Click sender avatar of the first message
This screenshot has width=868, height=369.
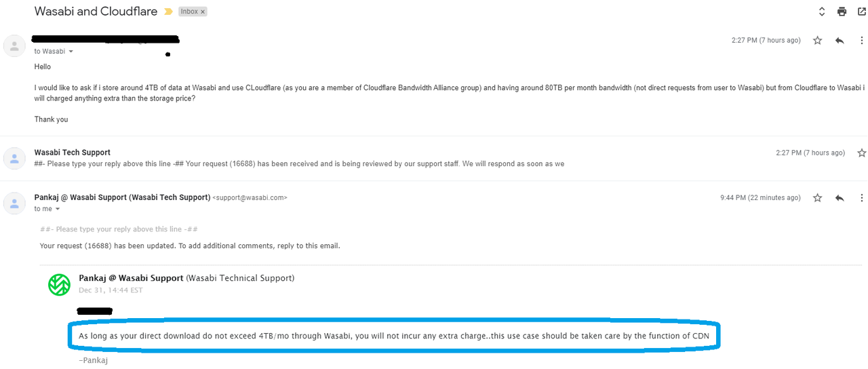14,46
